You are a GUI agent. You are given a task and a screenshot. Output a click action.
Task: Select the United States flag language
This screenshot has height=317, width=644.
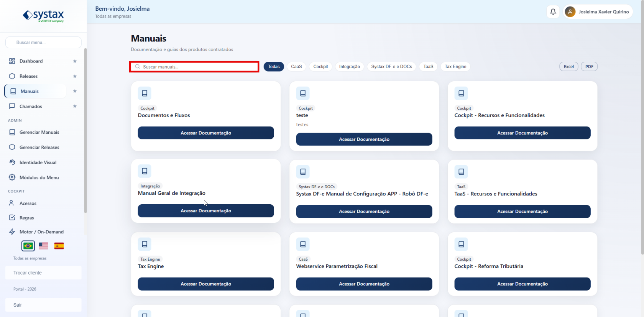click(44, 246)
